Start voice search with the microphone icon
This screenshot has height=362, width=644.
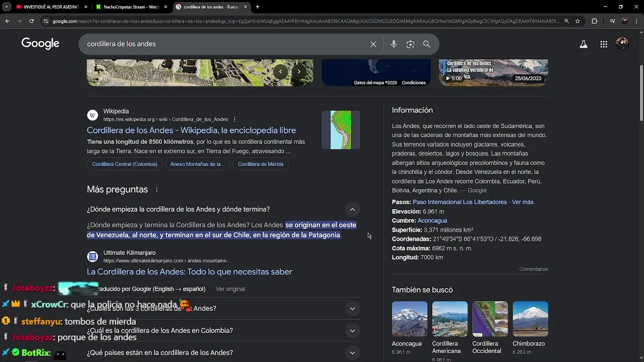[394, 44]
